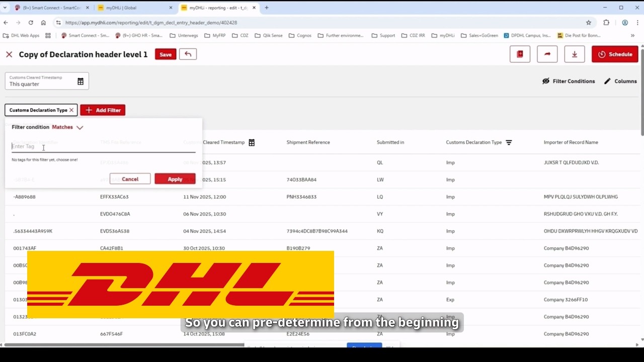Open a new browser tab
Screen dimensions: 644x362
point(267,8)
